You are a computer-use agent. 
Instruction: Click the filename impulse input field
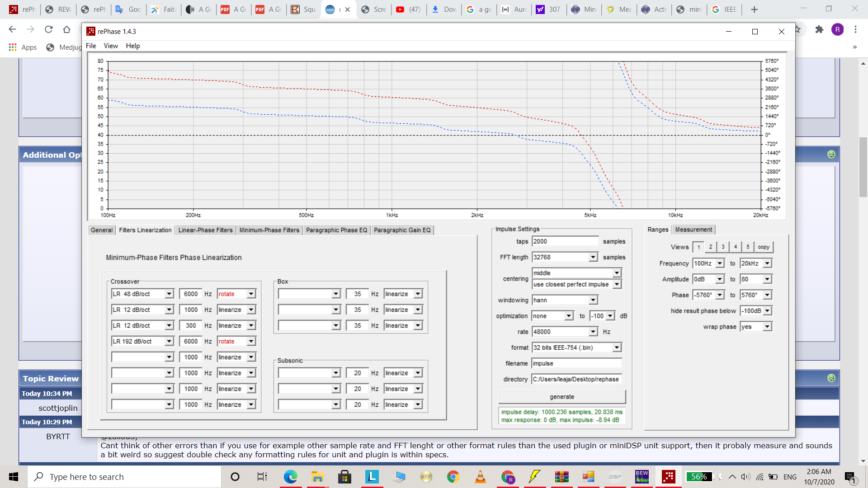point(577,364)
